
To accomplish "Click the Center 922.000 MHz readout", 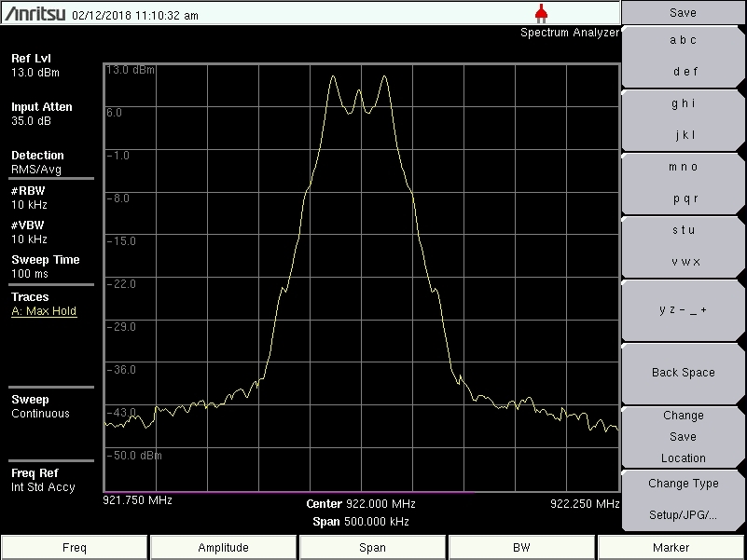I will pos(361,504).
